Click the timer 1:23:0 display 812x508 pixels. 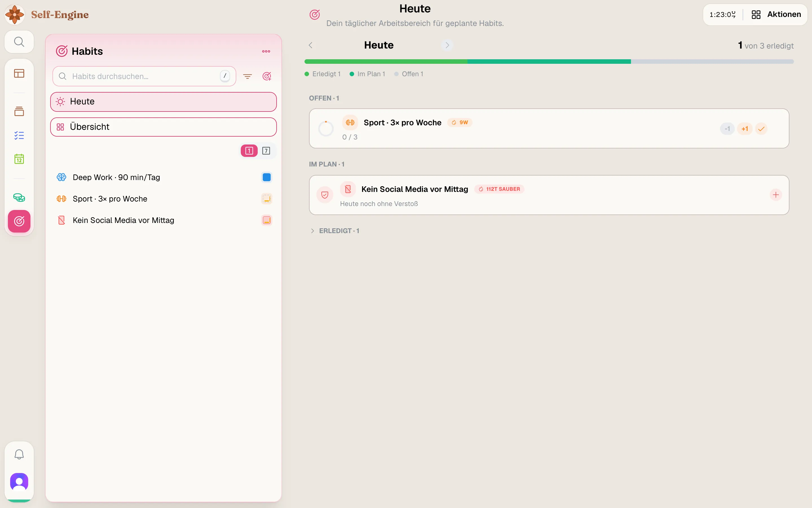pos(722,14)
